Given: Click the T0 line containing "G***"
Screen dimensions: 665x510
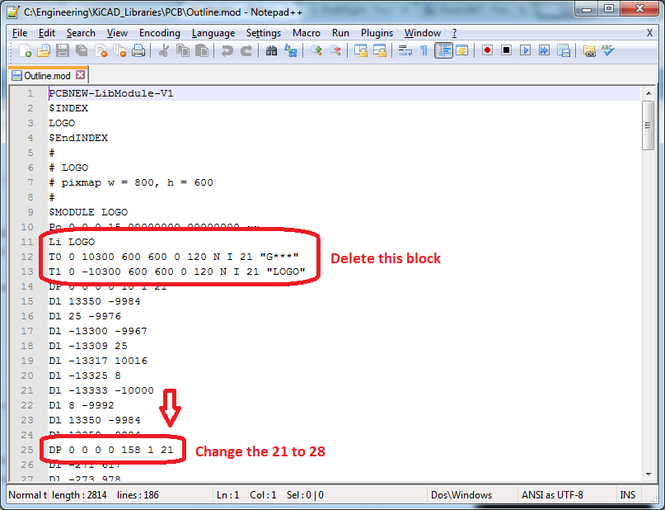Looking at the screenshot, I should click(x=174, y=256).
